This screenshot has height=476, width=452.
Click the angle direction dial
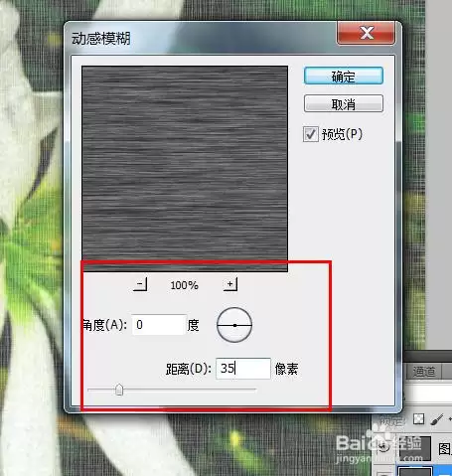(x=234, y=325)
